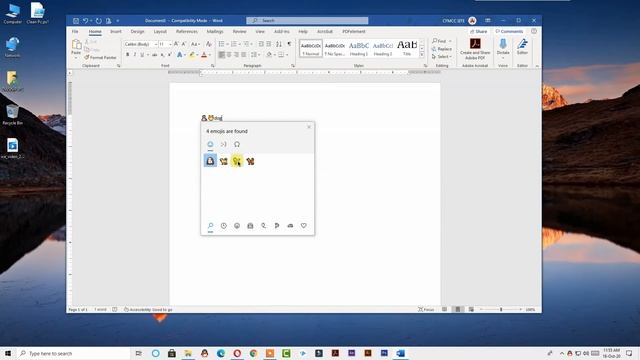Apply the red font color

pos(204,55)
